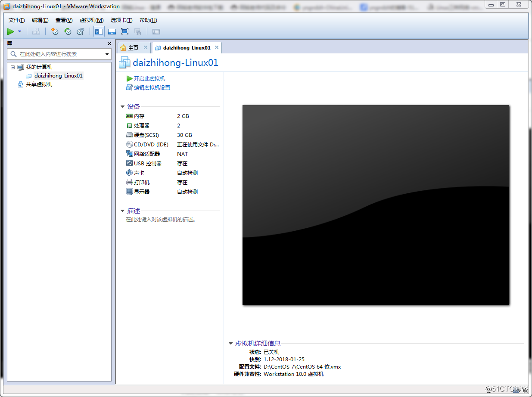532x397 pixels.
Task: Click the console view toolbar icon
Action: [156, 31]
